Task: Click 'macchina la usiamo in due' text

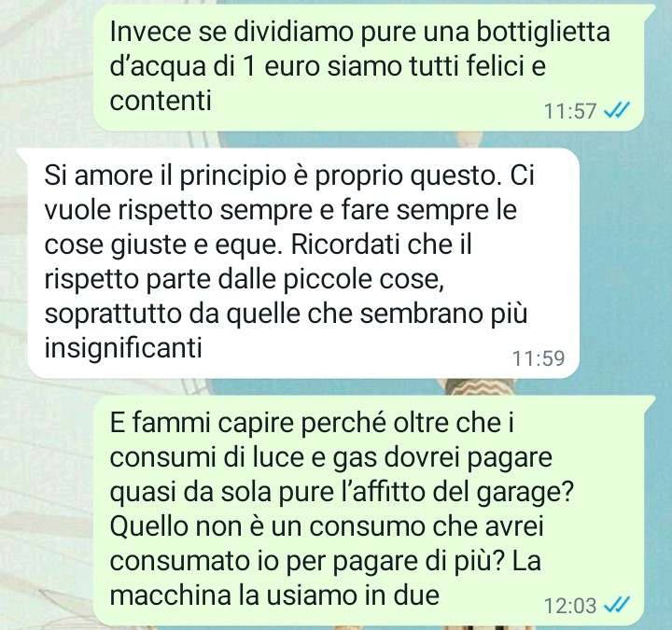Action: [x=274, y=595]
